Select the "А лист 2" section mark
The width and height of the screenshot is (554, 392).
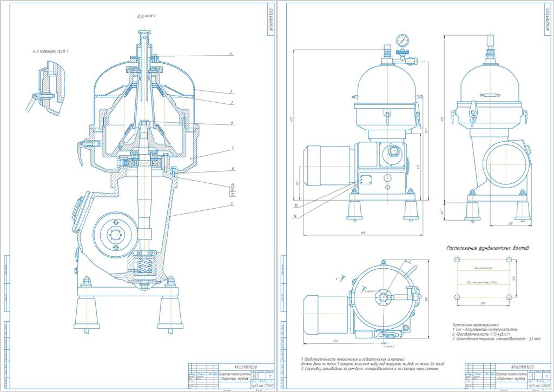click(389, 347)
